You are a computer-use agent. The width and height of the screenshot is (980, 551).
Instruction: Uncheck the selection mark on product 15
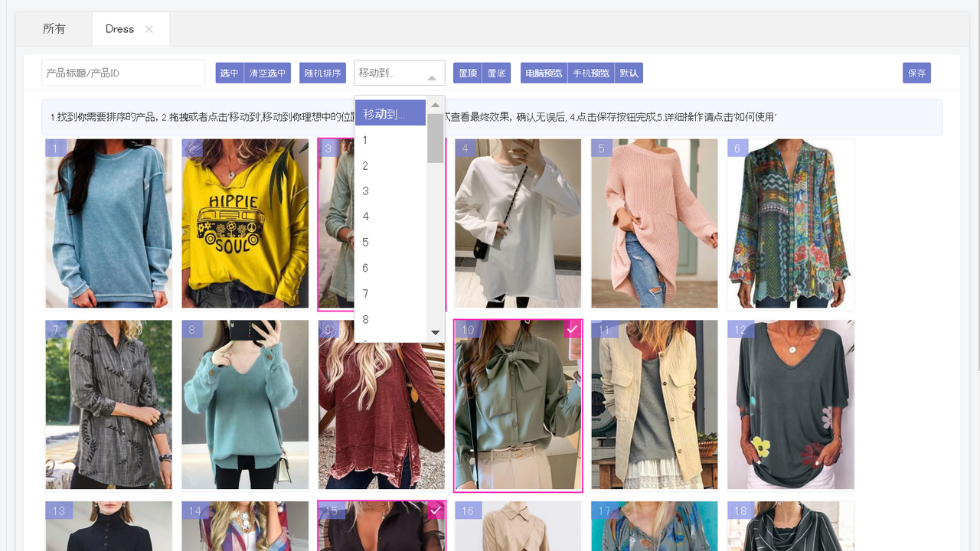click(x=436, y=510)
